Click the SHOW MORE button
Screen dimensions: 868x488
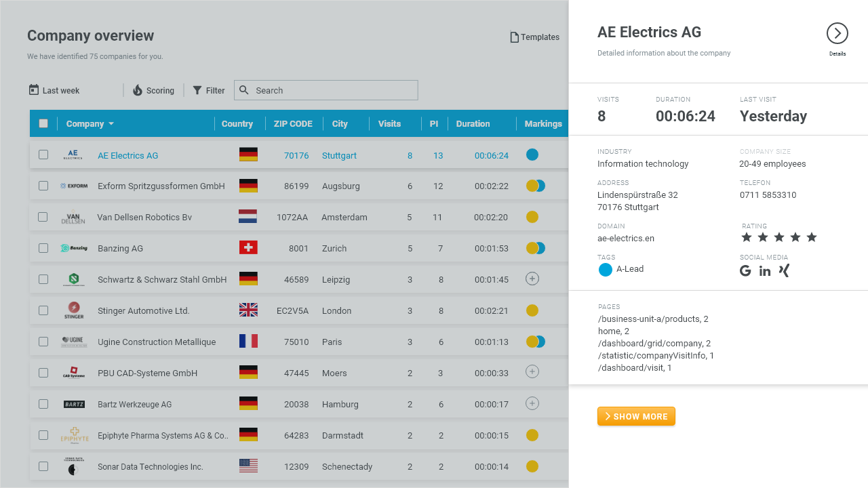point(636,416)
